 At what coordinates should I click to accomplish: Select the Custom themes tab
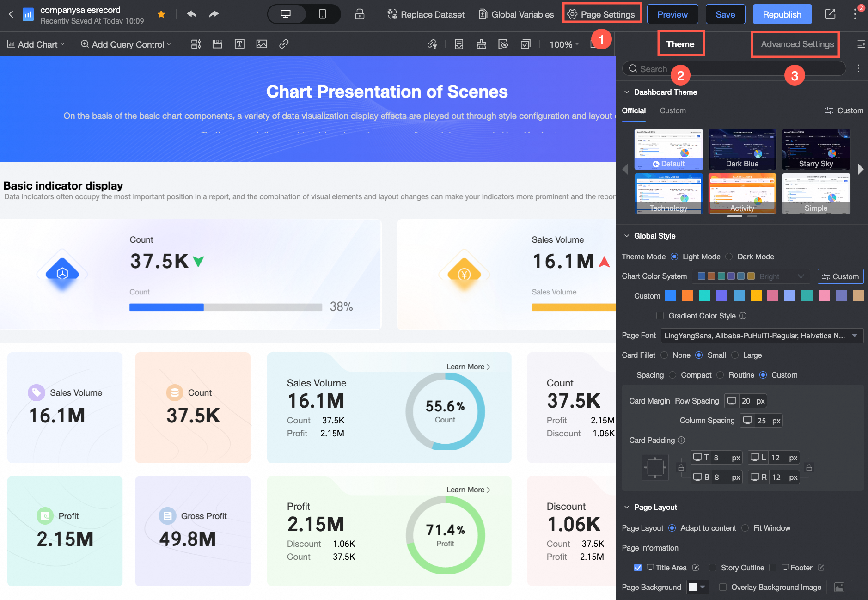[672, 110]
